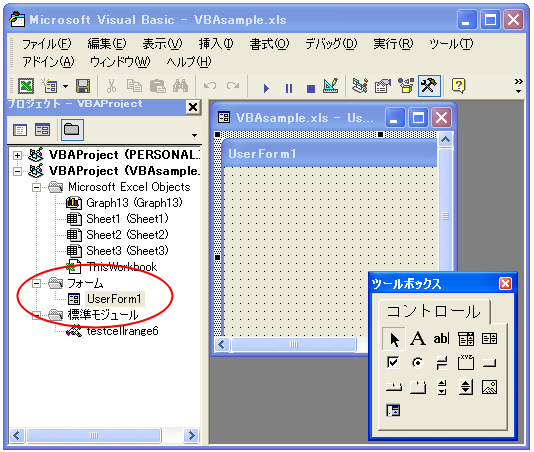Screen dimensions: 534x452
Task: Collapse the フォーム folder
Action: click(x=36, y=283)
